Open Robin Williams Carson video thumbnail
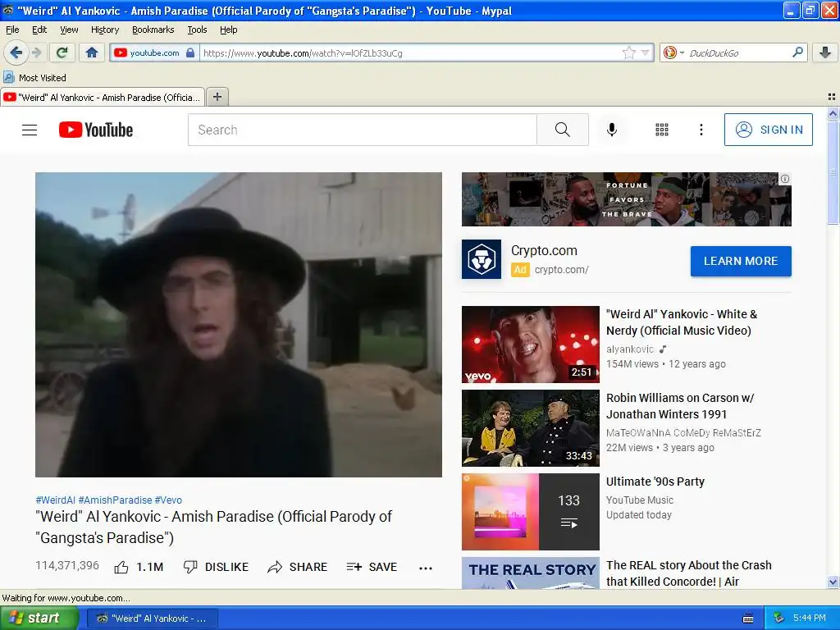840x630 pixels. pos(531,428)
